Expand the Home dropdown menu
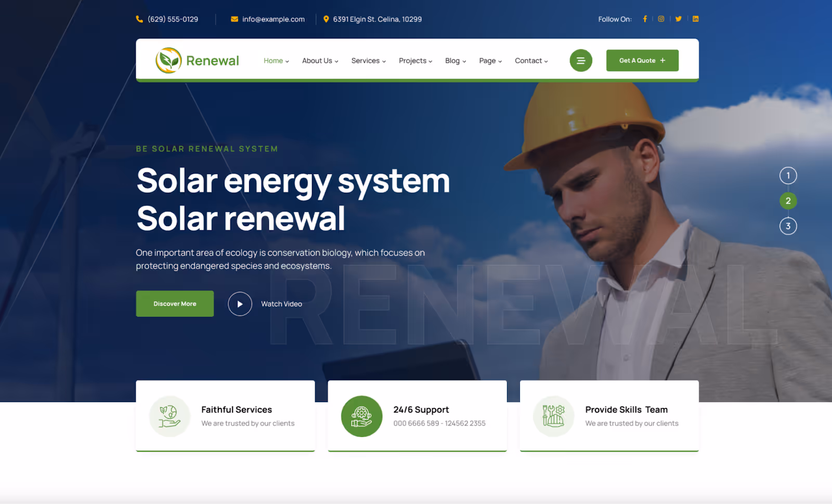 pos(276,61)
